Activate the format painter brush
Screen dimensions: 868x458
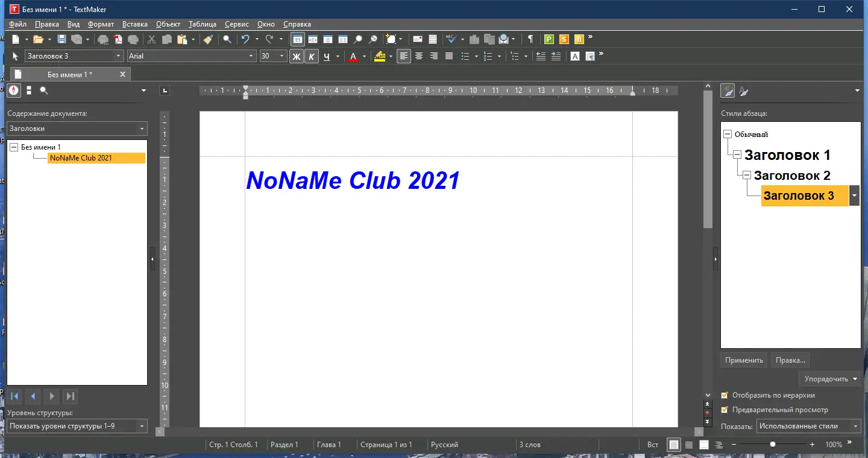[x=208, y=39]
